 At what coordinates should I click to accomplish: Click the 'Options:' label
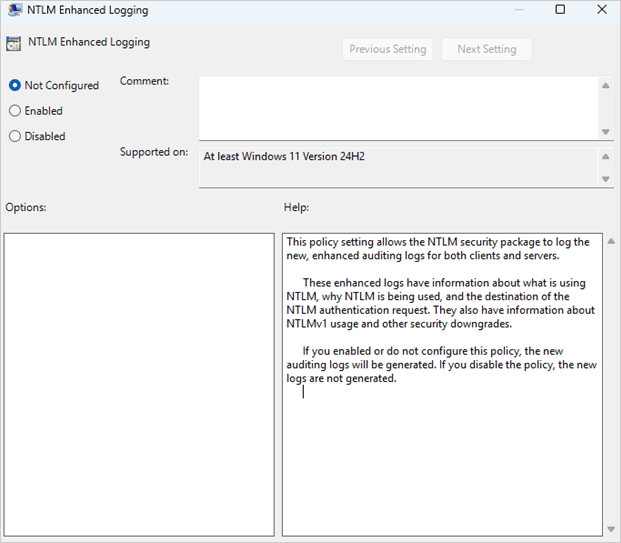[x=26, y=208]
